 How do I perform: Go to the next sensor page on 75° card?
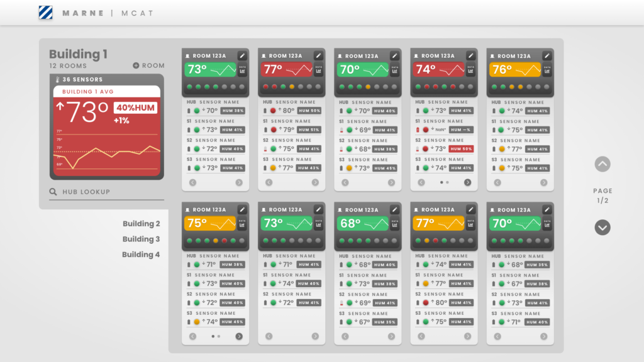(239, 336)
